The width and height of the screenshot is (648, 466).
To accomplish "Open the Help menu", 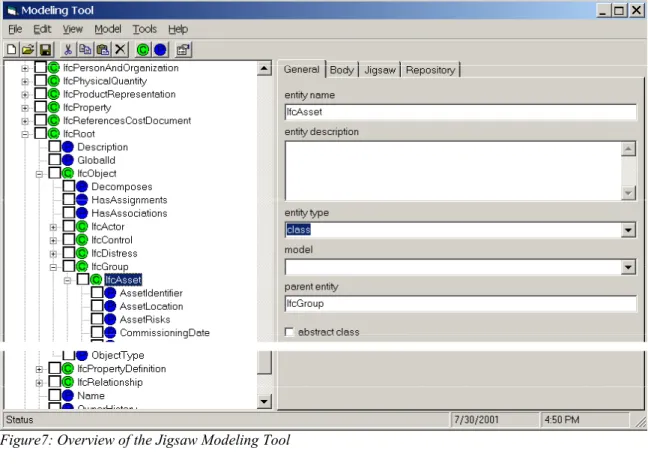I will [178, 29].
